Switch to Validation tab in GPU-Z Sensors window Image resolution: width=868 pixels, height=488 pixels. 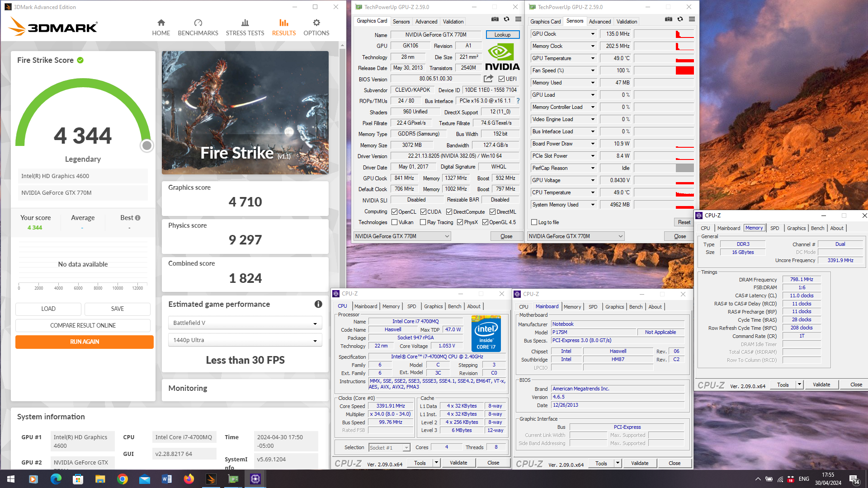point(627,22)
